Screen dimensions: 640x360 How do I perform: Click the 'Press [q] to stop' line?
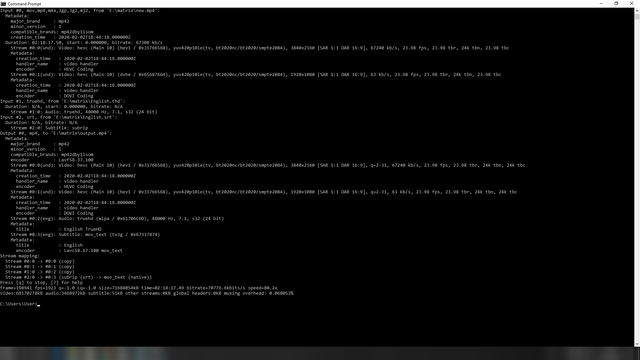pyautogui.click(x=41, y=282)
